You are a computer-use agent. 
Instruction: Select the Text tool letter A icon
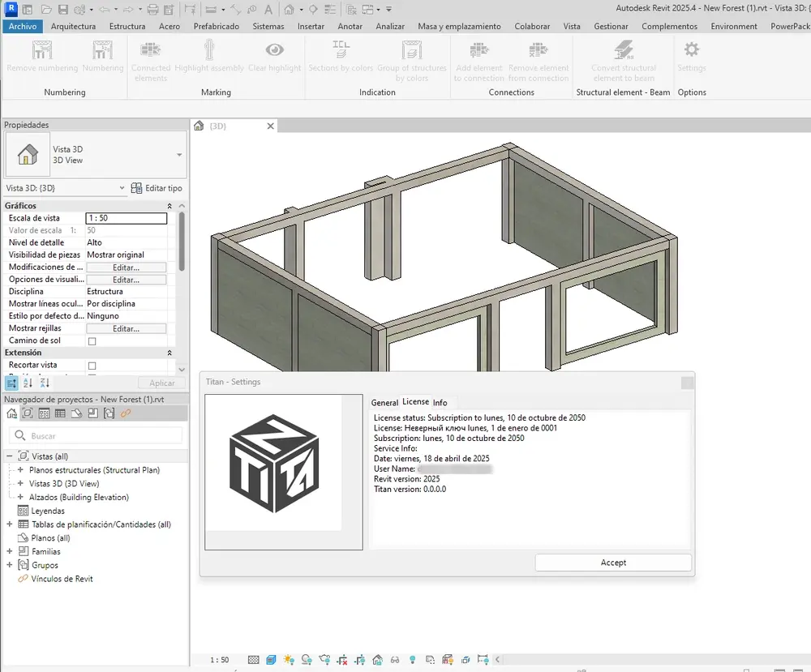268,9
